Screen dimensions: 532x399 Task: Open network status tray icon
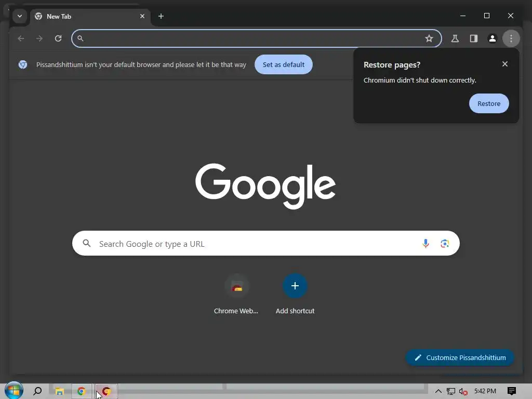coord(450,391)
